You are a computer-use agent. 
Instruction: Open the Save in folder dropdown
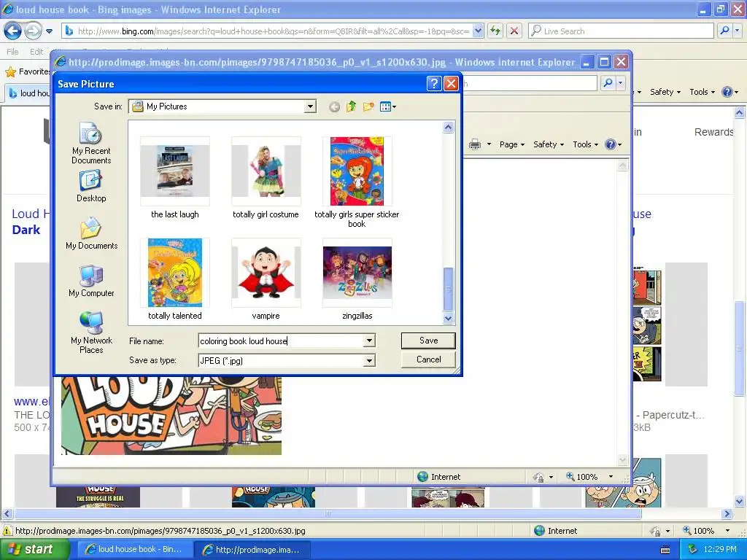[x=310, y=106]
